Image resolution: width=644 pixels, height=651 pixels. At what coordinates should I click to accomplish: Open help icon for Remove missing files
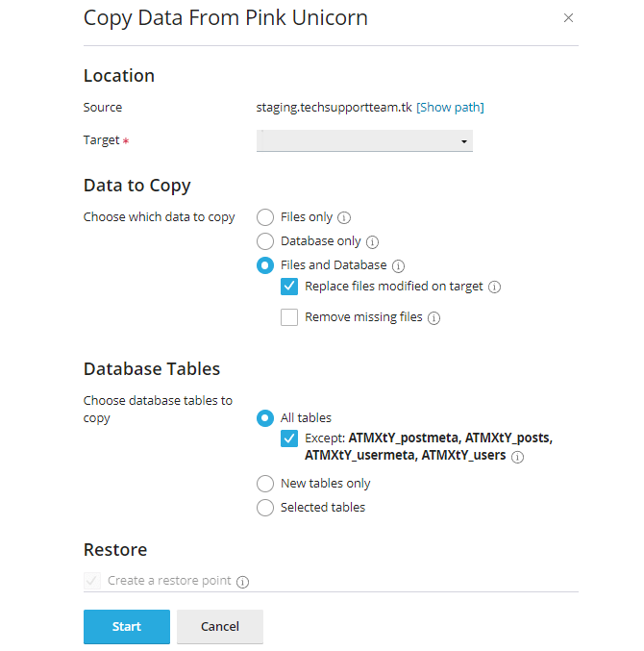[433, 318]
